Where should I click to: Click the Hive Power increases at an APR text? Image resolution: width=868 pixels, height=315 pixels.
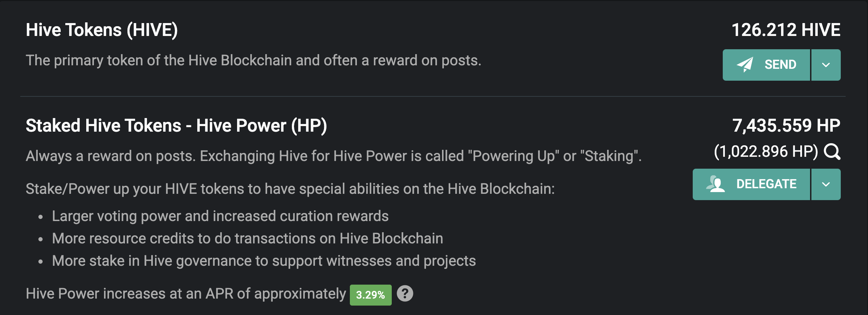[186, 294]
